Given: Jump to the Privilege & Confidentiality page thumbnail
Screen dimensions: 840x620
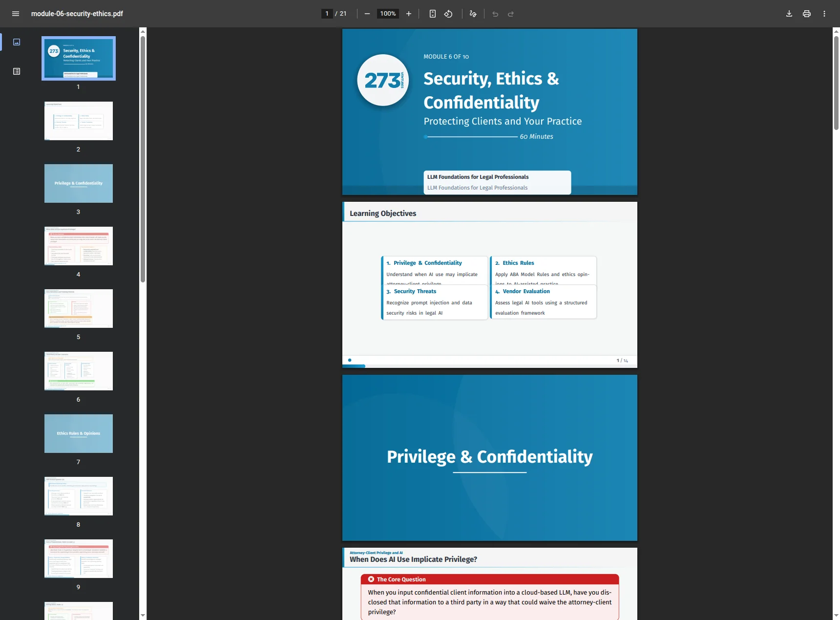Looking at the screenshot, I should coord(78,183).
